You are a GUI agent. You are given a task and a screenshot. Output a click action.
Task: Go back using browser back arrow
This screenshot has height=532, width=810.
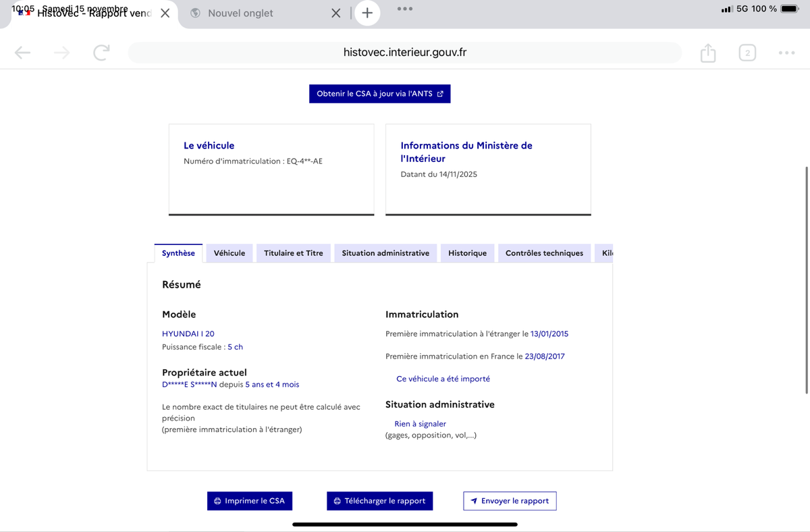[22, 53]
